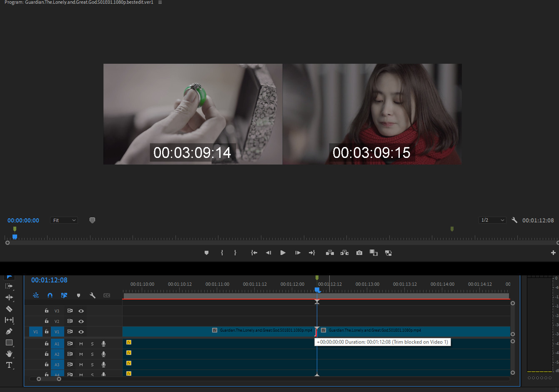Select the Pen tool
Screen dimensions: 559x392
pyautogui.click(x=9, y=331)
